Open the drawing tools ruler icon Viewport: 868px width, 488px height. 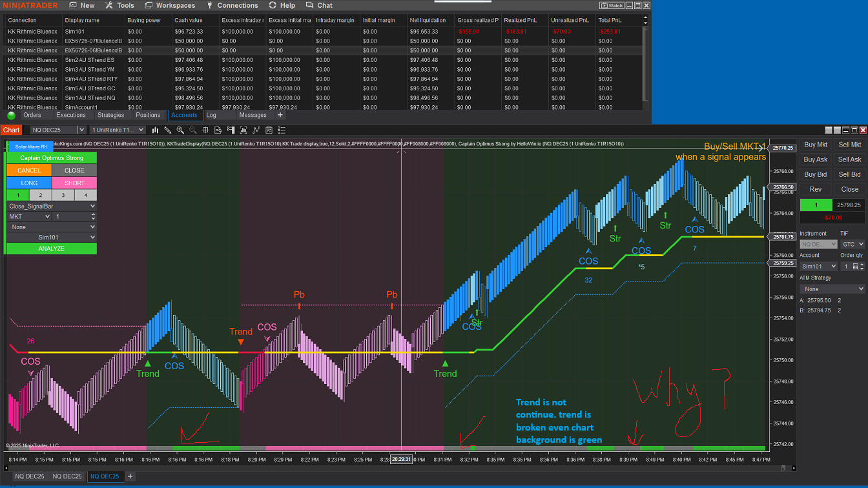(168, 130)
